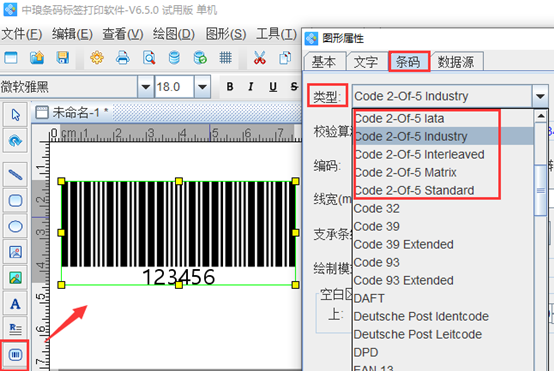Expand the barcode type dropdown arrow
Image resolution: width=554 pixels, height=371 pixels.
540,96
